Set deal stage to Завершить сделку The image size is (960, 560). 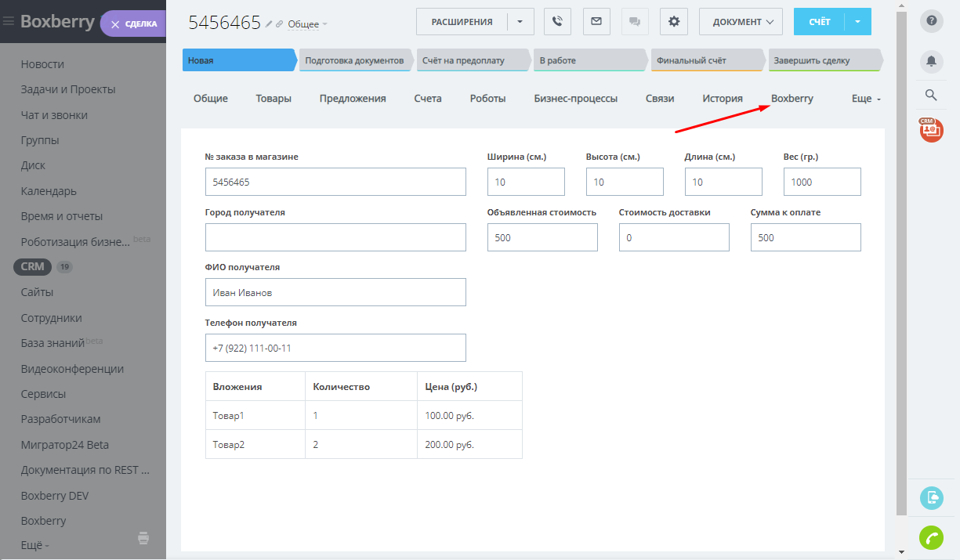click(x=825, y=60)
